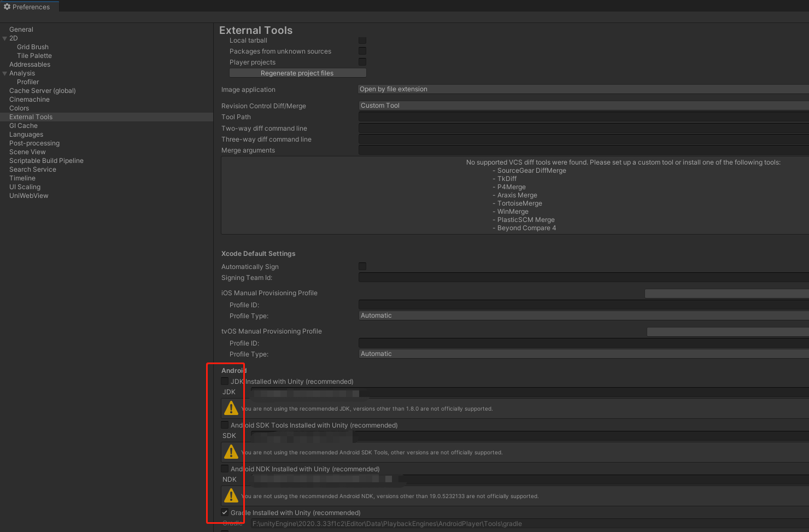Open Post-processing preferences
The image size is (809, 532).
click(34, 143)
